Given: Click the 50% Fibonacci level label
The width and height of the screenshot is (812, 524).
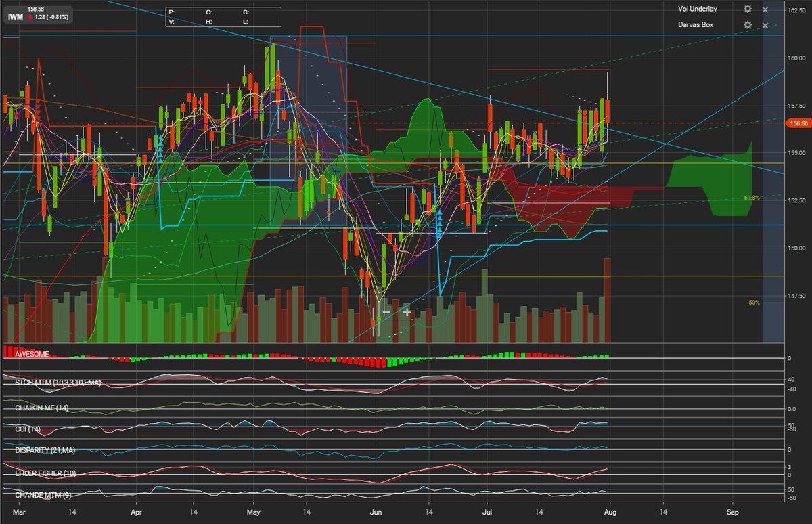Looking at the screenshot, I should pos(754,303).
